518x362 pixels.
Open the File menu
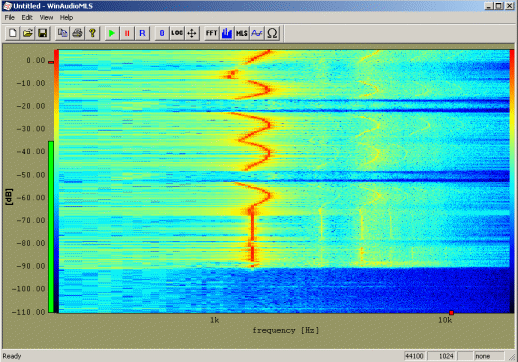9,17
